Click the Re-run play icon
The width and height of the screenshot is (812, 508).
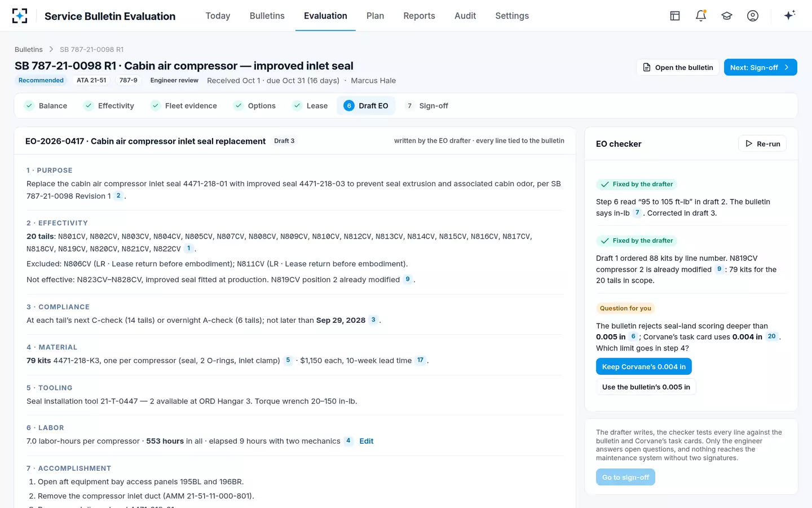tap(749, 144)
